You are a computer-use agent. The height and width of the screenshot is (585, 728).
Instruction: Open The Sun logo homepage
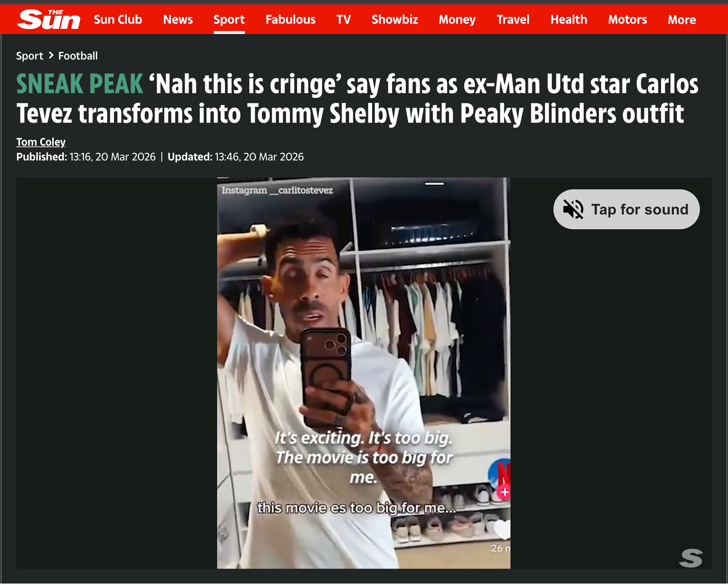tap(49, 19)
